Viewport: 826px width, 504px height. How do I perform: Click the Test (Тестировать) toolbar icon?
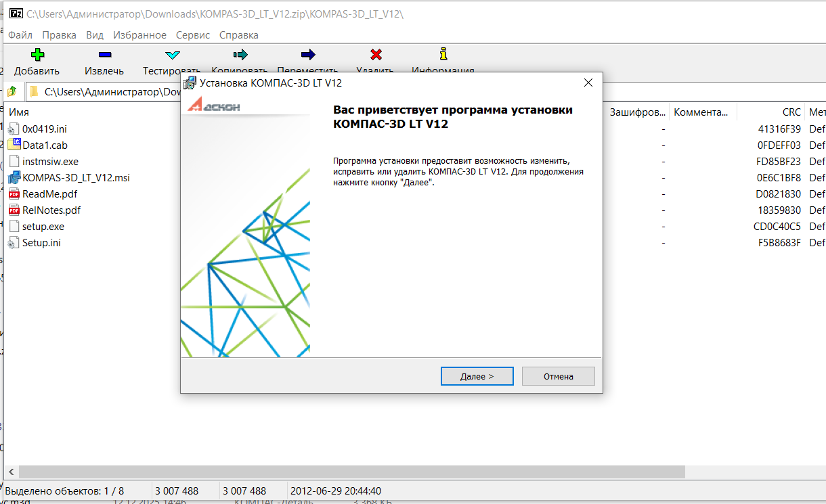pos(173,55)
